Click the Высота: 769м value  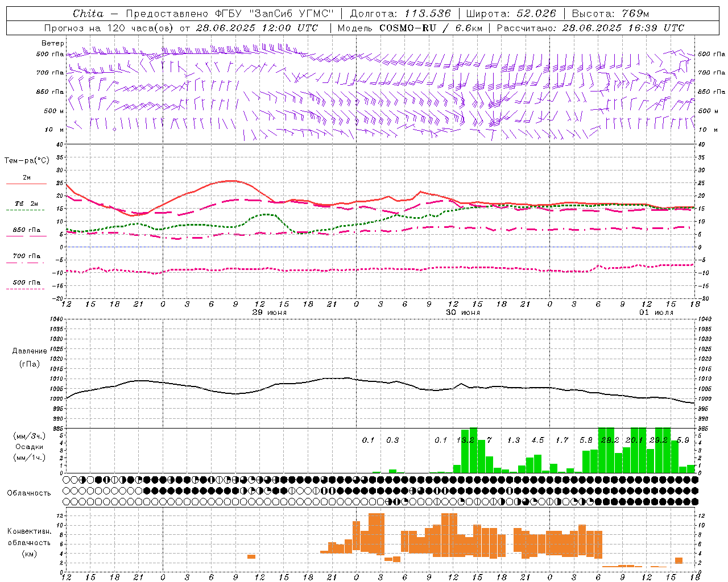click(x=610, y=14)
